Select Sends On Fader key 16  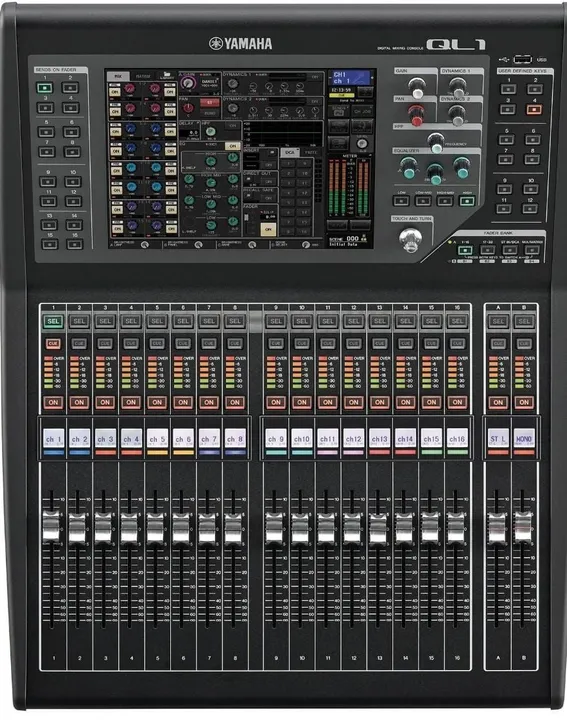(74, 244)
